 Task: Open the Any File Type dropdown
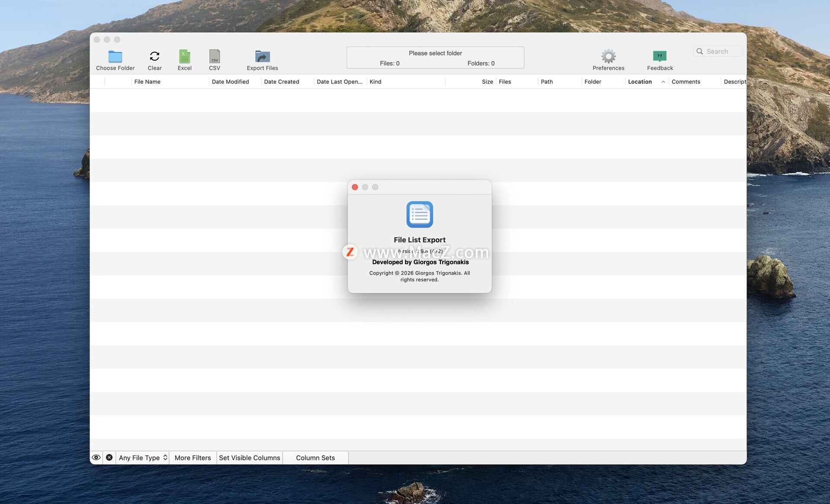143,458
